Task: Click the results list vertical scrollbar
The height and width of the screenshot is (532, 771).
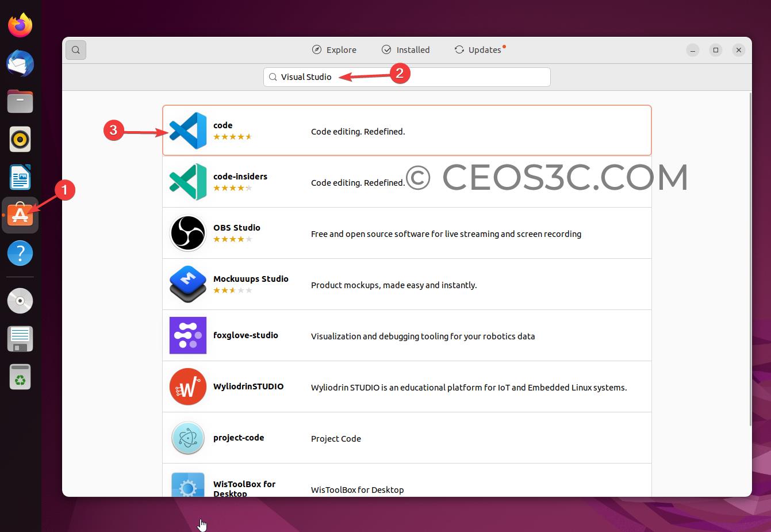Action: [750, 259]
